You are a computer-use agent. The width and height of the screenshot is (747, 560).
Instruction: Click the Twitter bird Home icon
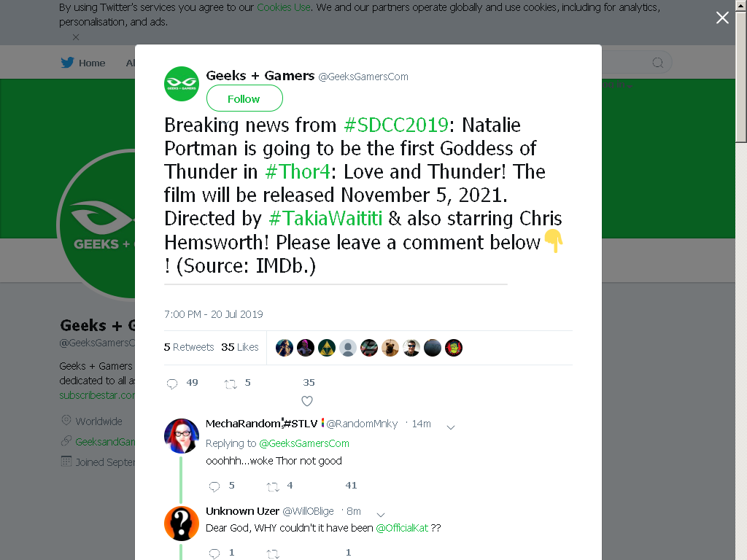[x=67, y=63]
